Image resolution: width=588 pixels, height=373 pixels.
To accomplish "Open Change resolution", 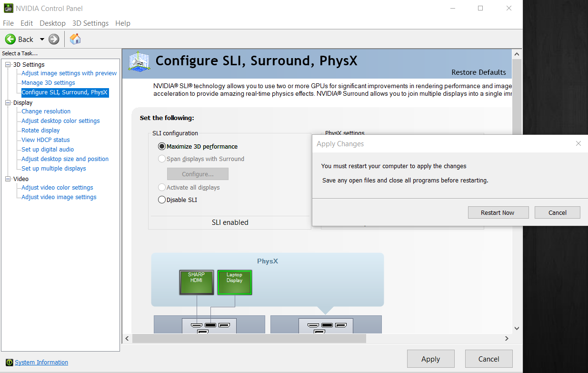I will [46, 111].
